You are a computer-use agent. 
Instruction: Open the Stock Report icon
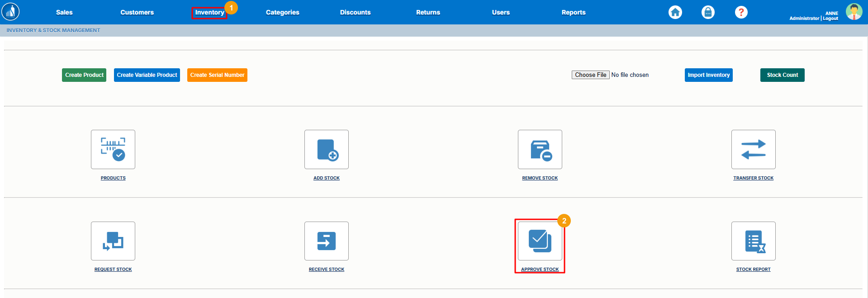754,241
